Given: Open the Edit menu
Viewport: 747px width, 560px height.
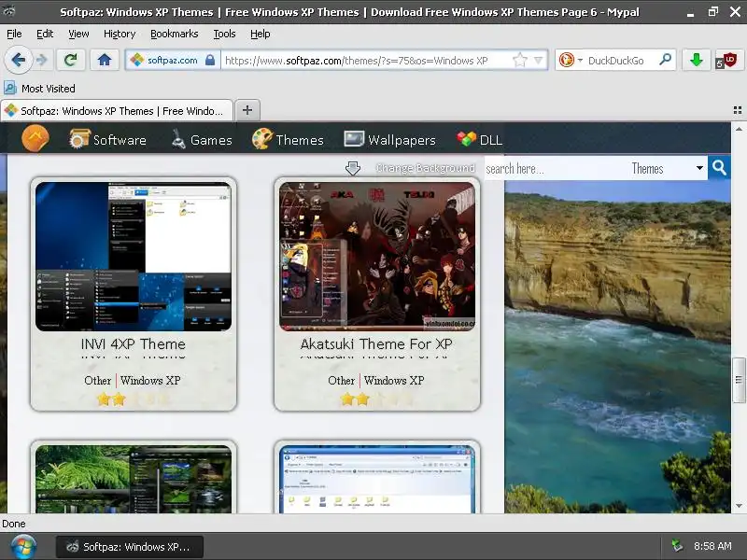Looking at the screenshot, I should point(45,34).
